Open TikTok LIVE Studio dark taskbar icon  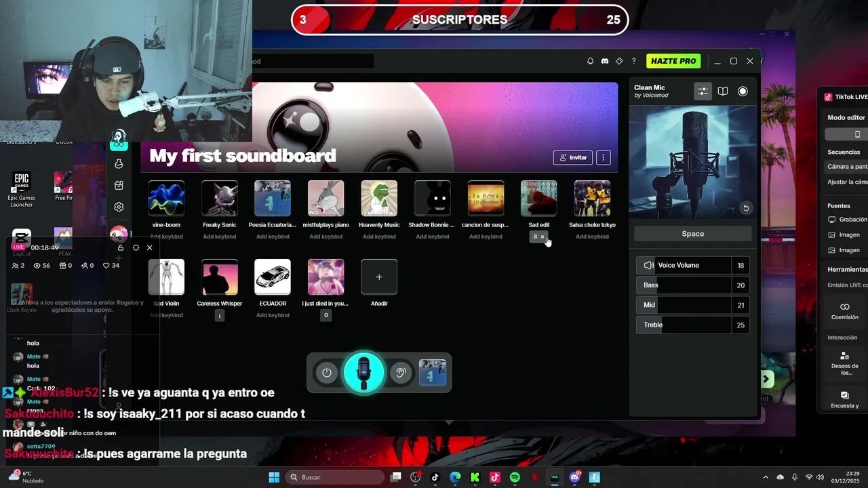click(435, 477)
